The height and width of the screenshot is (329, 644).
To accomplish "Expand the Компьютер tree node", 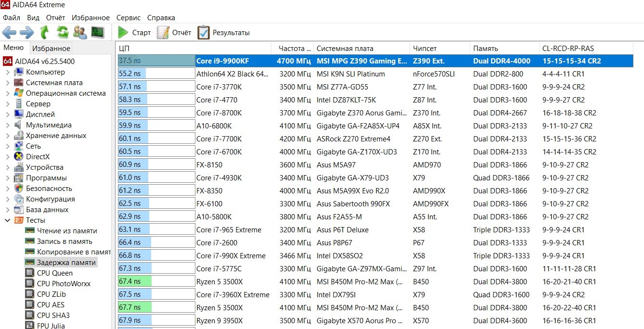I will (8, 72).
